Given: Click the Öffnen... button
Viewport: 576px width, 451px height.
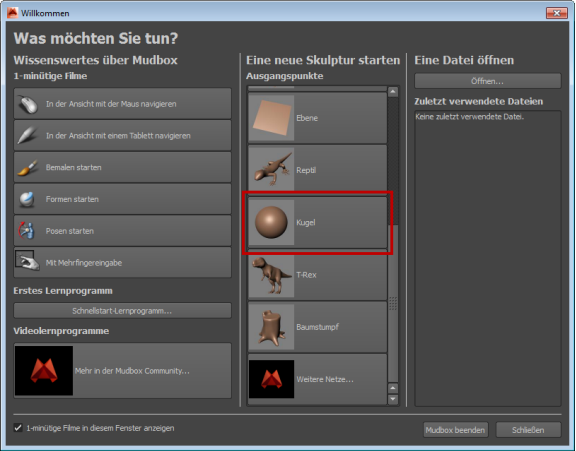Looking at the screenshot, I should point(487,81).
